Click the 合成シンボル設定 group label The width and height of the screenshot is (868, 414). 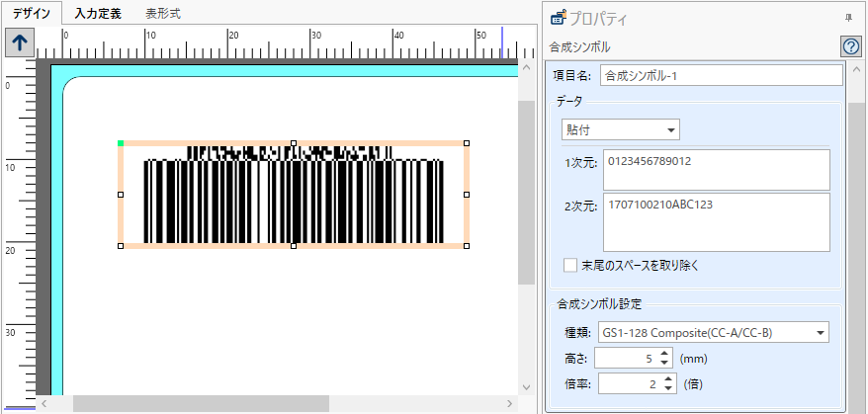tap(599, 304)
